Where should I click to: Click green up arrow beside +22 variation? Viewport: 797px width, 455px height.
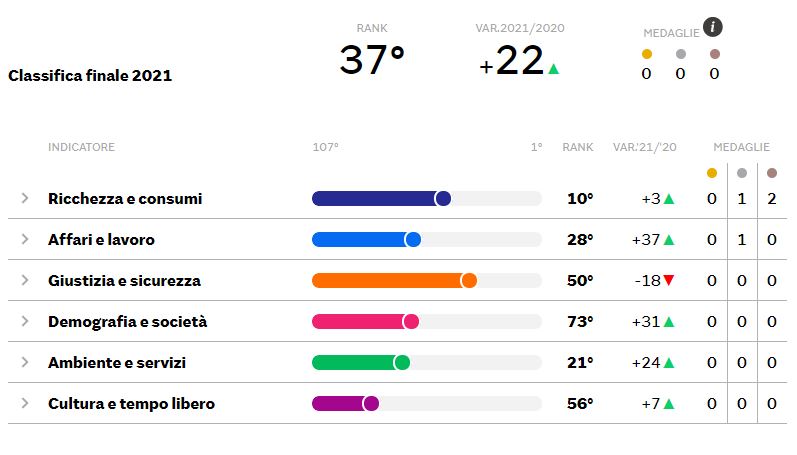click(554, 69)
